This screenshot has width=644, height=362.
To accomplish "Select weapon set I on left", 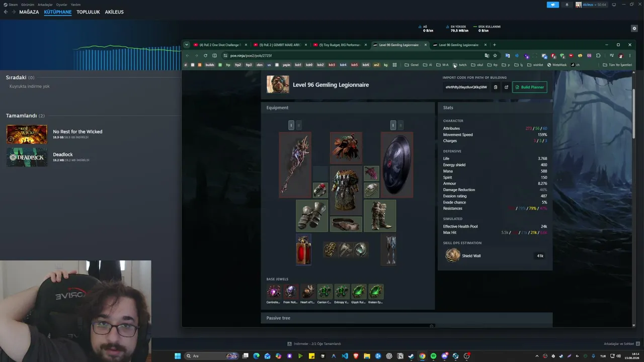I will point(291,125).
